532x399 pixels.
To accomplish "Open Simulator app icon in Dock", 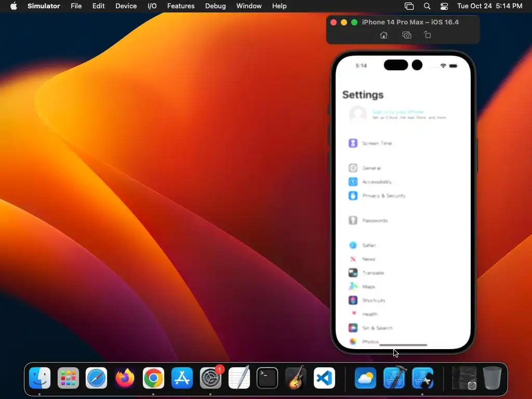I will pos(422,378).
